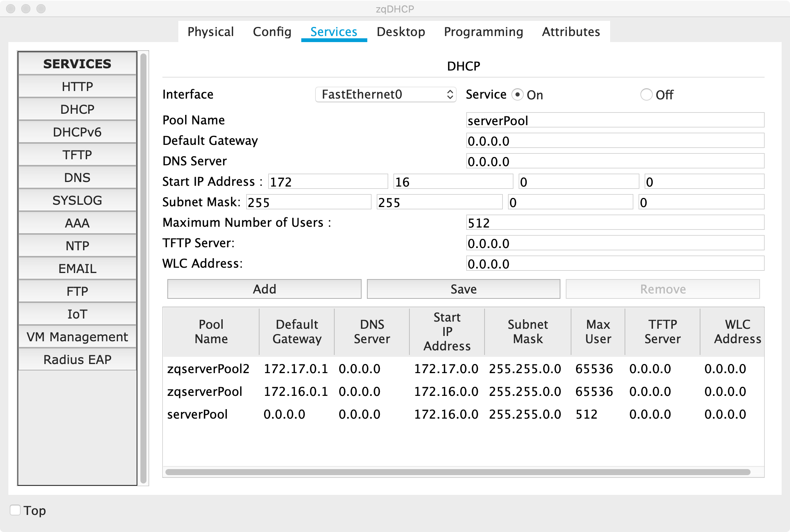Switch to the Programming tab
Viewport: 790px width, 532px height.
[483, 32]
